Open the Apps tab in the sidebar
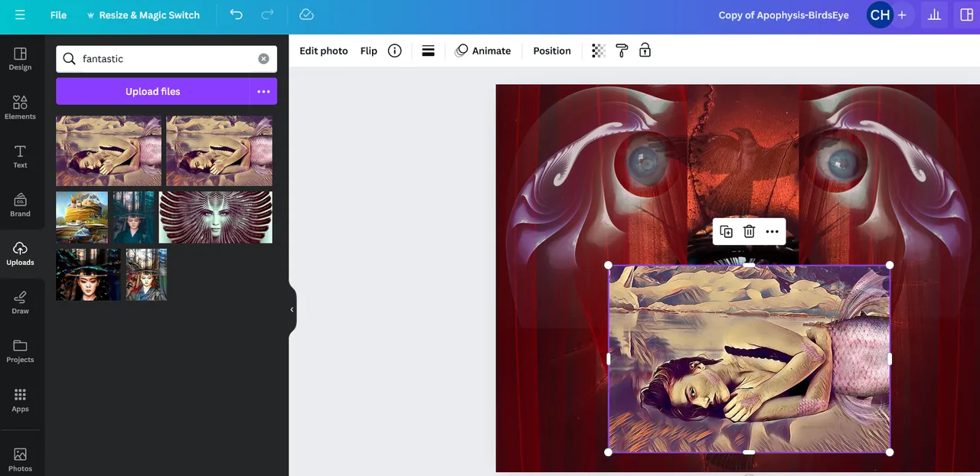The height and width of the screenshot is (476, 980). click(20, 399)
